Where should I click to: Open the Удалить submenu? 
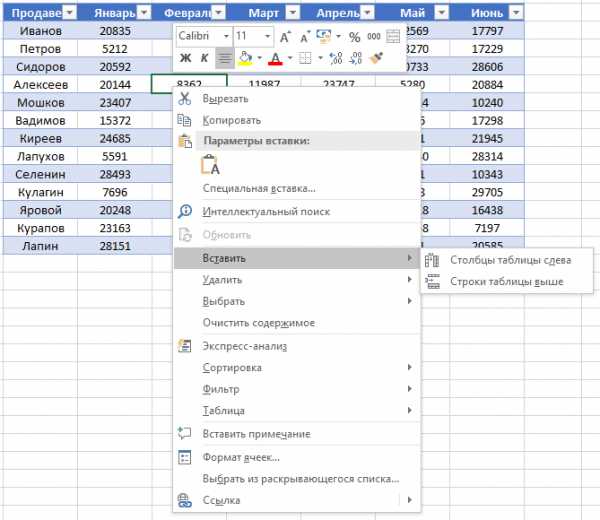[x=297, y=280]
